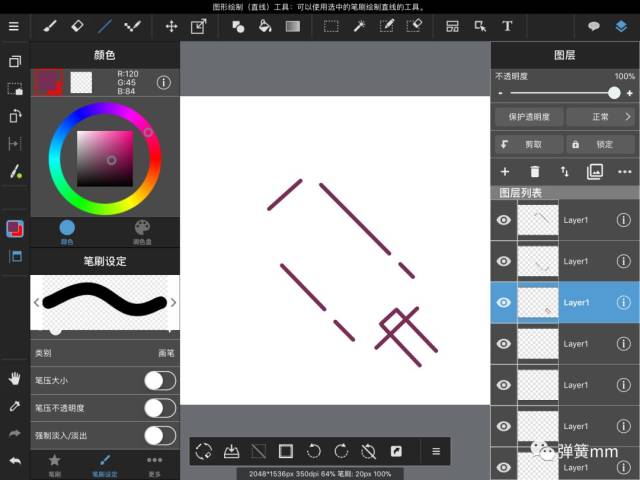Switch to the 笔刷设定 tab
This screenshot has height=480, width=640.
(x=104, y=466)
